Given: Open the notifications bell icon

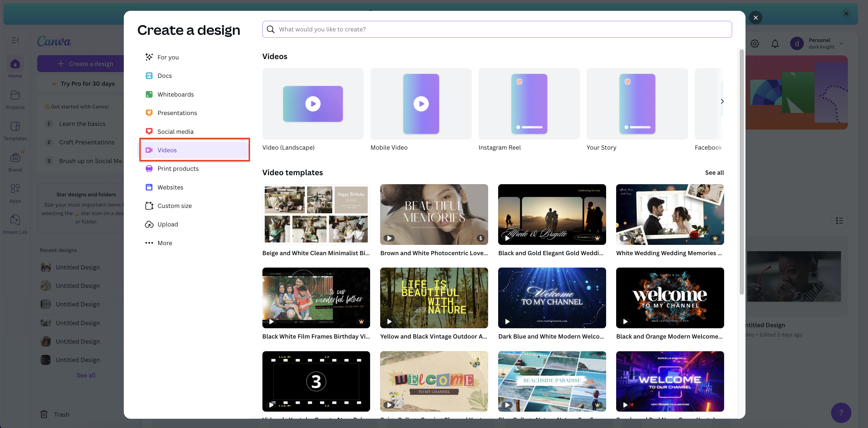Looking at the screenshot, I should click(775, 44).
